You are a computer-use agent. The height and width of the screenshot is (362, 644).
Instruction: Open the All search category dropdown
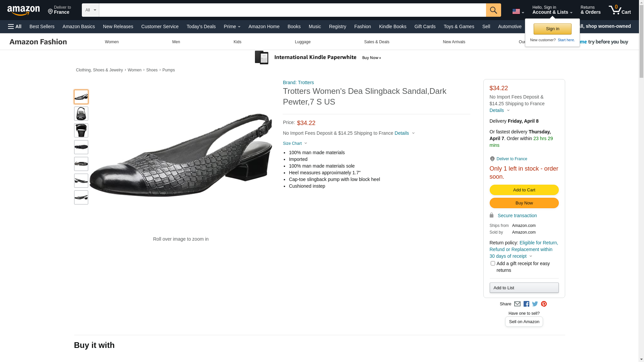pos(91,10)
